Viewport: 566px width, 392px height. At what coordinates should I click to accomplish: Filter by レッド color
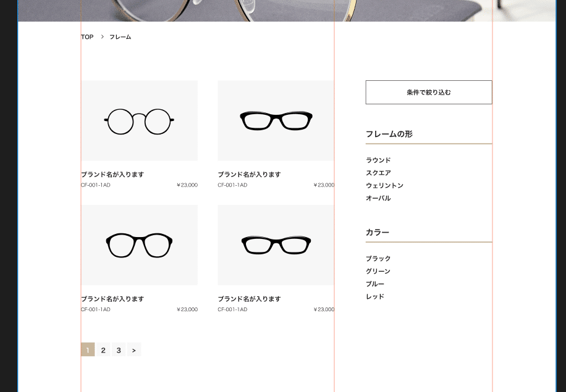tap(375, 296)
